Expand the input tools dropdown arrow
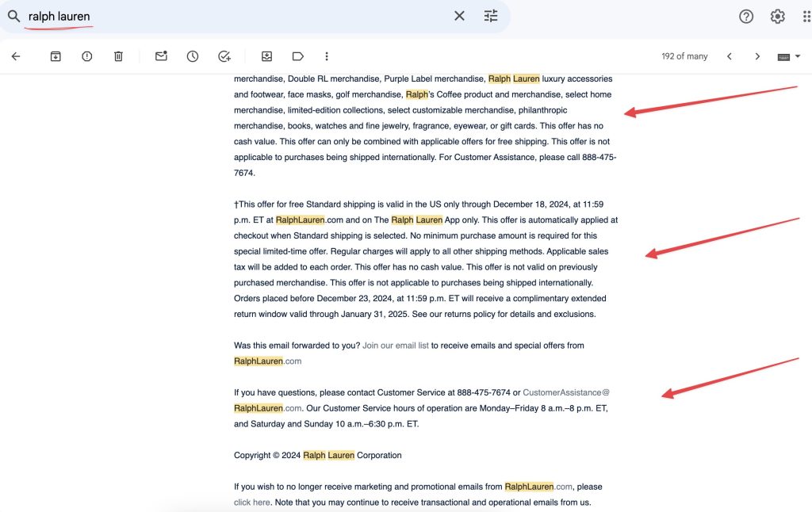This screenshot has width=812, height=512. point(797,56)
